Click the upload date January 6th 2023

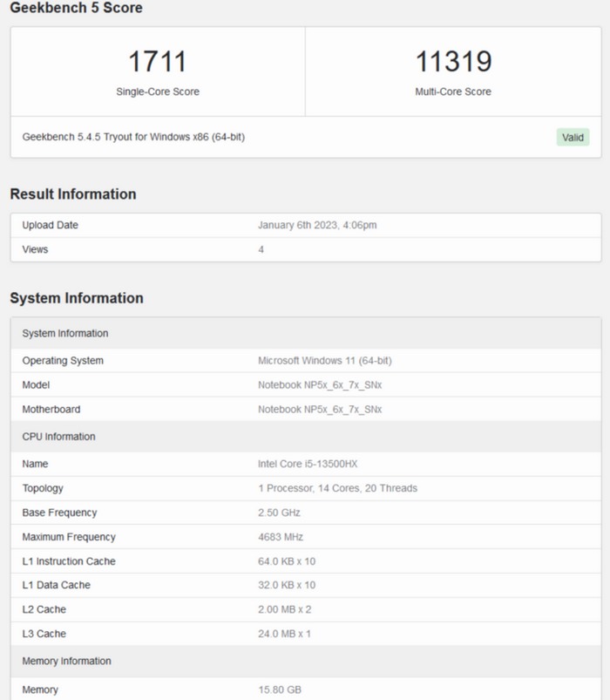tap(317, 225)
